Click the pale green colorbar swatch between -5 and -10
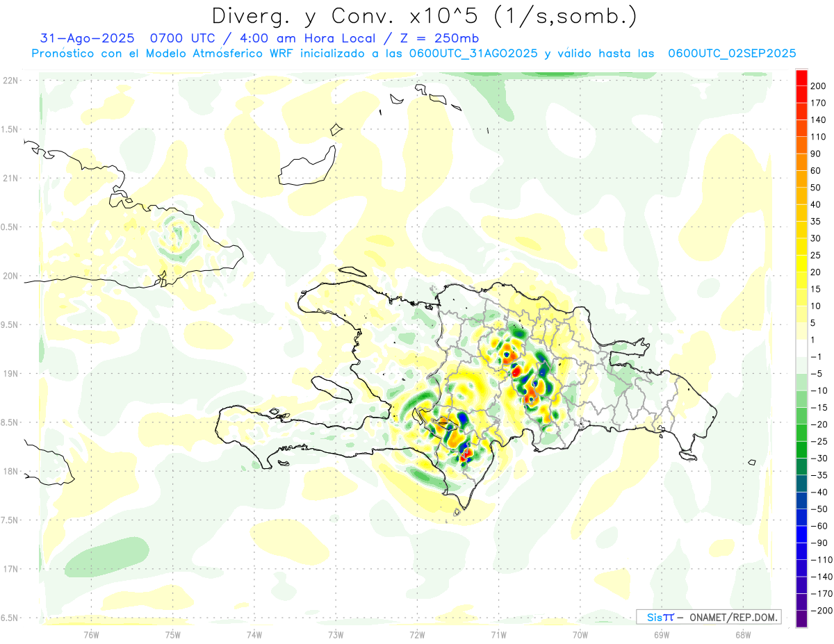The image size is (834, 644). pos(802,382)
